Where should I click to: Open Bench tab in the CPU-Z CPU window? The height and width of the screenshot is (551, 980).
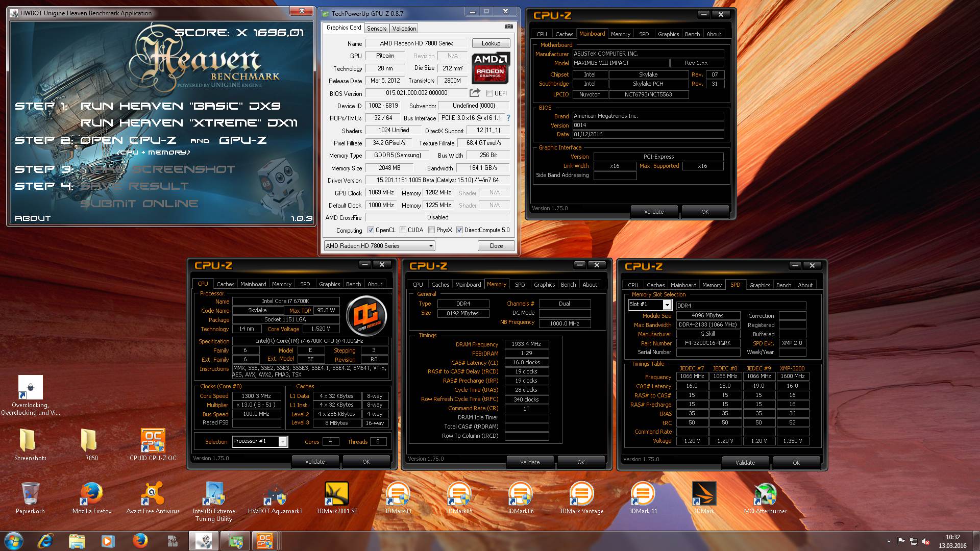[353, 284]
